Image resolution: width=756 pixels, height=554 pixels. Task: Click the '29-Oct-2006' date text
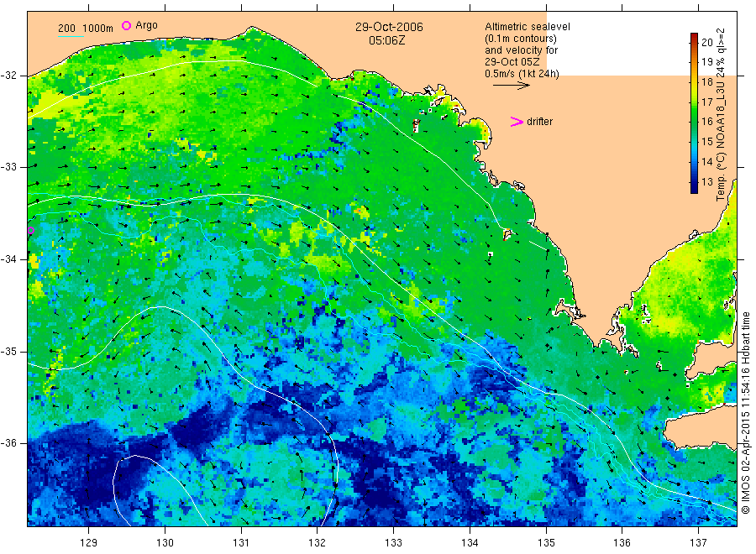(x=389, y=27)
